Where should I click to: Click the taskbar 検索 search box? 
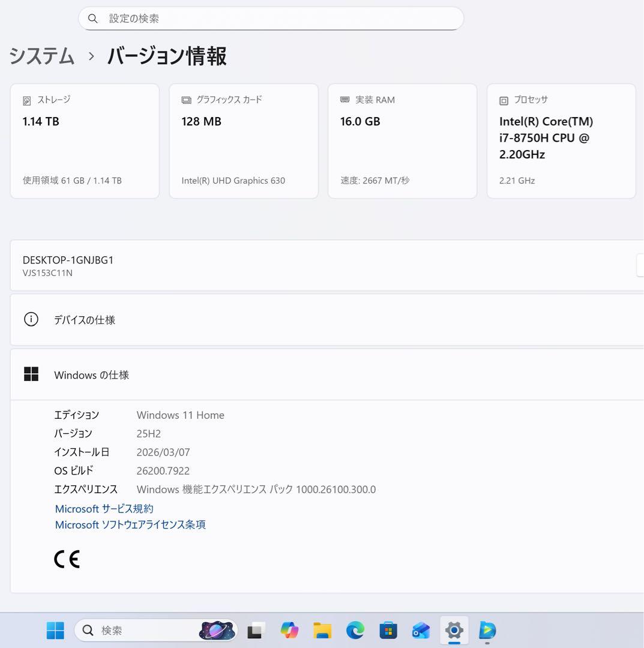coord(156,630)
